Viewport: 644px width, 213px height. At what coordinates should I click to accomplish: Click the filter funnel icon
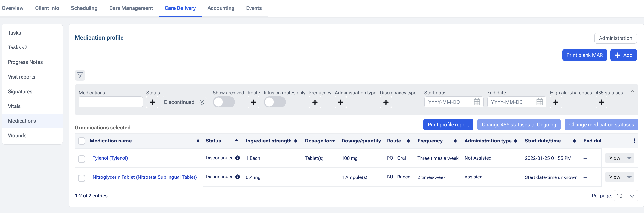80,75
